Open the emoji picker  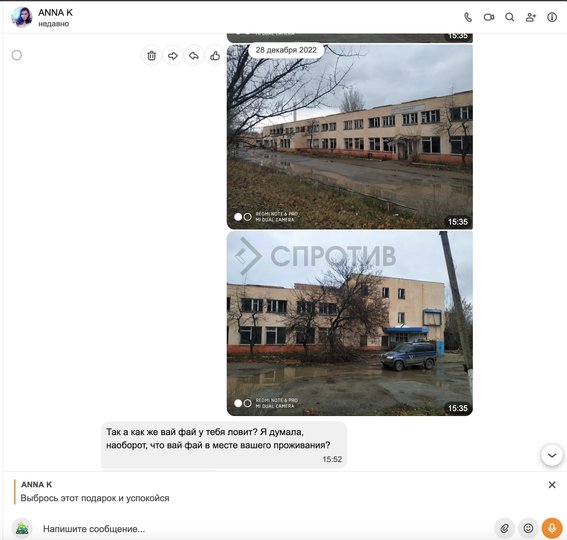(528, 528)
